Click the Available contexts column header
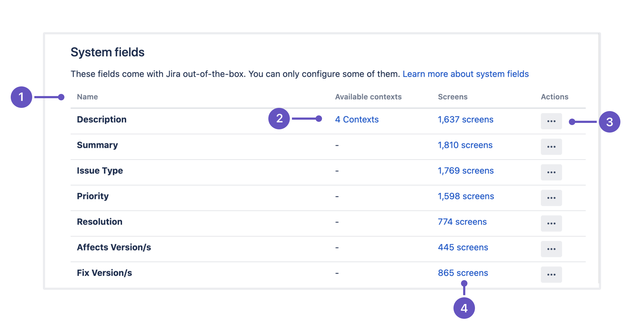Screen dimensions: 644x322 (x=368, y=97)
